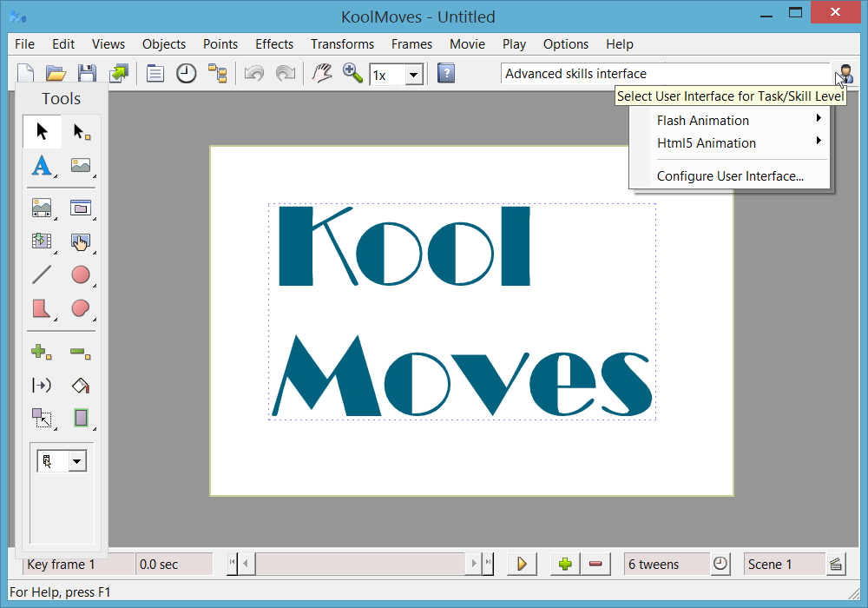Open the scene clapperboard button
The height and width of the screenshot is (608, 868).
coord(836,565)
